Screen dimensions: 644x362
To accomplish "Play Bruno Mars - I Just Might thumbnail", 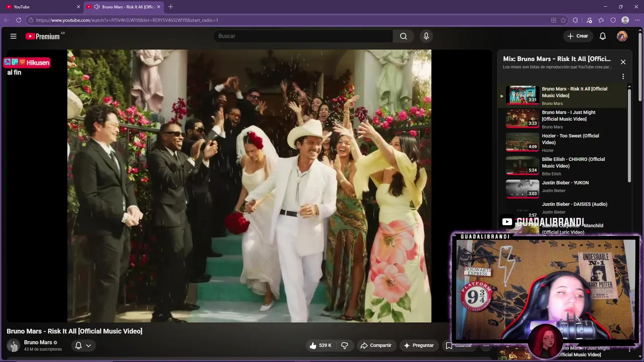I will pyautogui.click(x=522, y=119).
